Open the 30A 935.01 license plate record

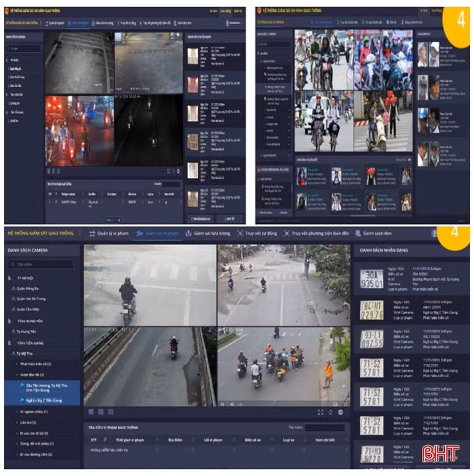pos(371,279)
